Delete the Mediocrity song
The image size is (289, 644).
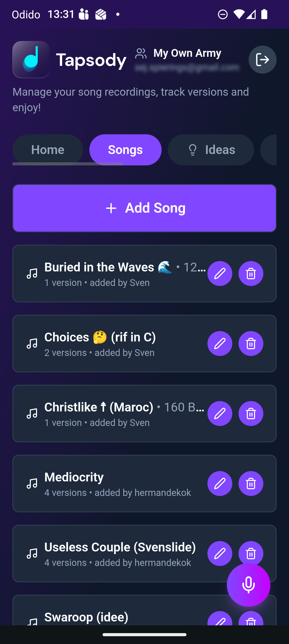click(x=251, y=484)
